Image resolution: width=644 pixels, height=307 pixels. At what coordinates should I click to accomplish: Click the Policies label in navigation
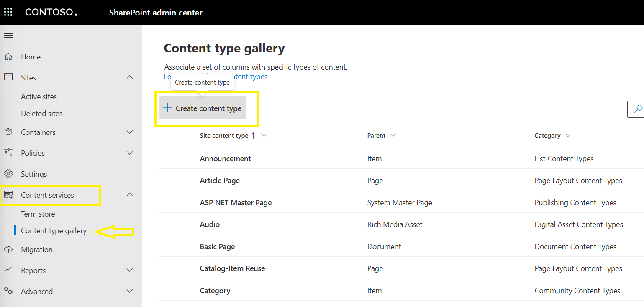[x=33, y=153]
